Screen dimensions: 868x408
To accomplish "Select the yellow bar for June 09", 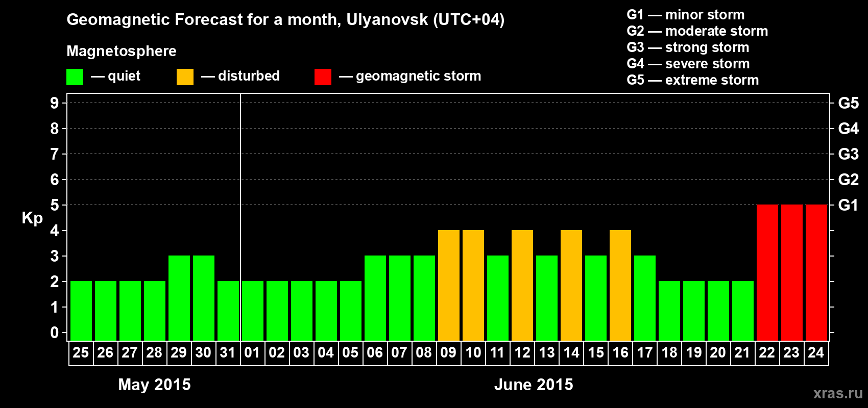I will [449, 285].
